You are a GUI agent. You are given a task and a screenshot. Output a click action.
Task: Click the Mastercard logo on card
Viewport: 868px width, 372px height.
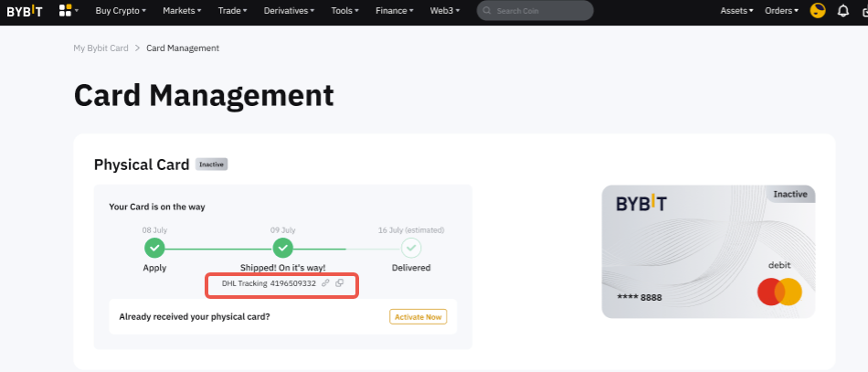779,292
